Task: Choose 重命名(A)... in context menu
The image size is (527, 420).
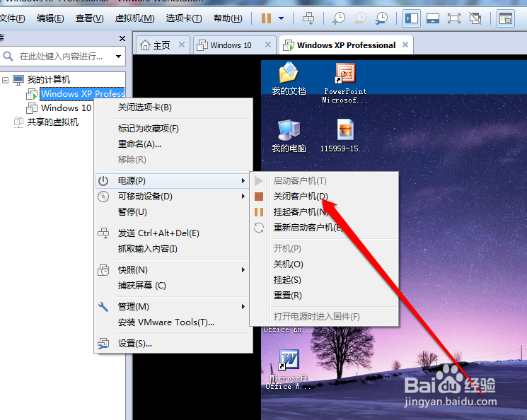Action: tap(173, 144)
